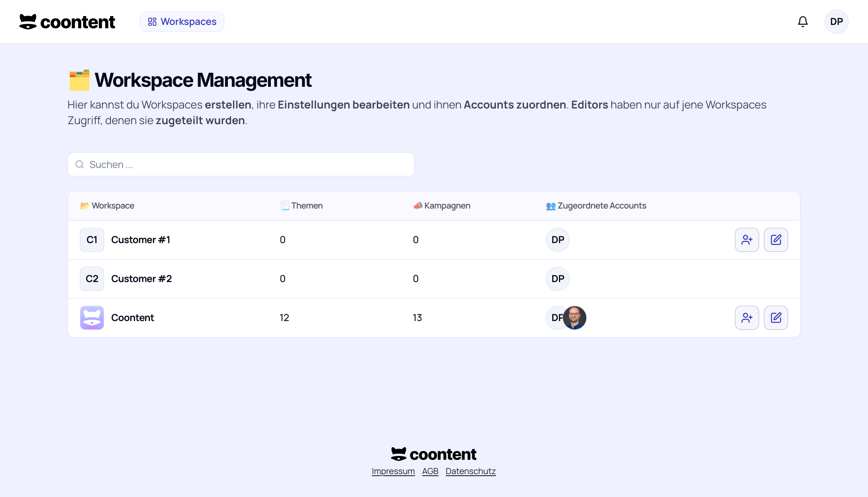This screenshot has height=497, width=868.
Task: Click the C2 workspace badge
Action: pos(92,279)
